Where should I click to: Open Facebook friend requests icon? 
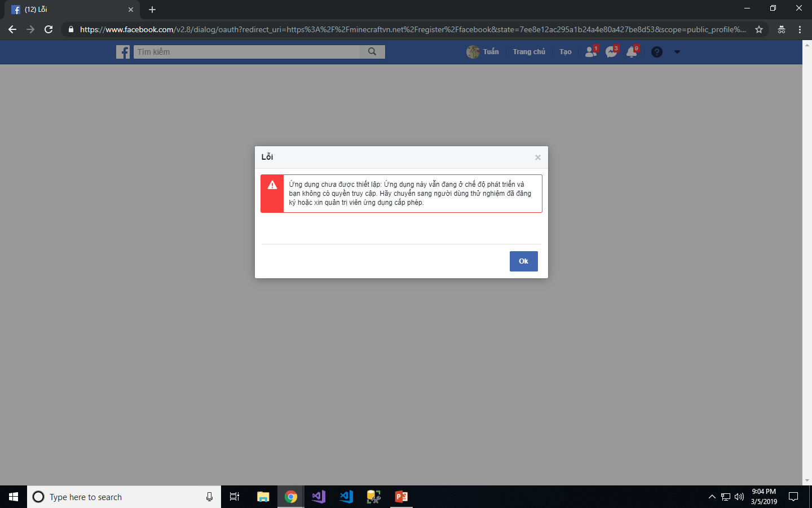(590, 52)
